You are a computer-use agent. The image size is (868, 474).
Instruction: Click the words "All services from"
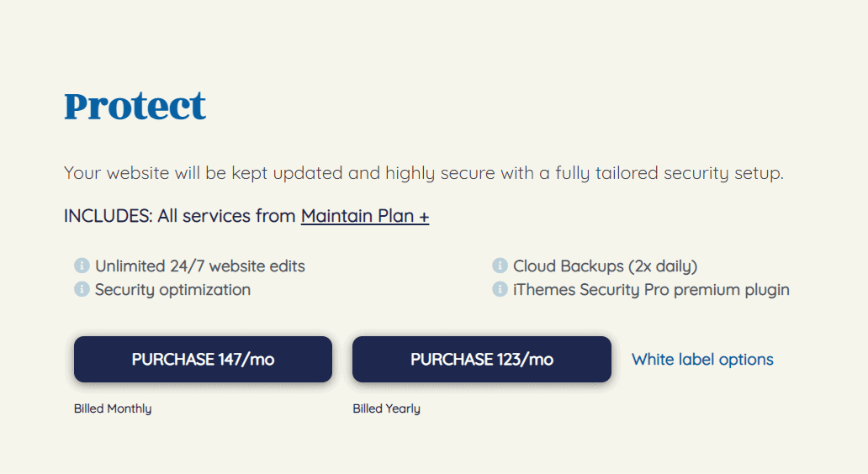click(x=227, y=216)
